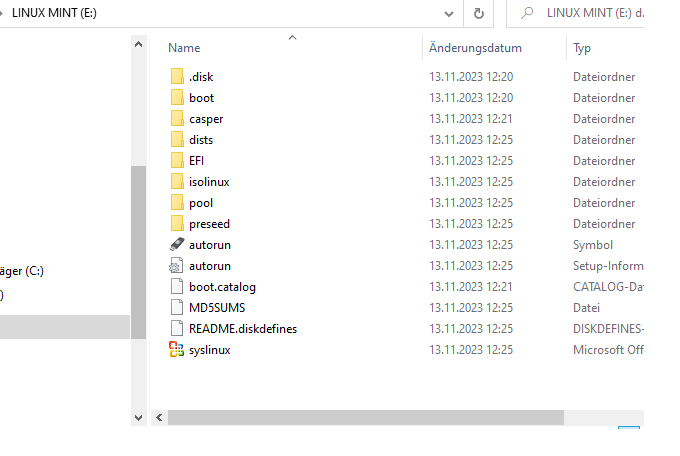Click the horizontal scrollbar thumb

[x=366, y=418]
